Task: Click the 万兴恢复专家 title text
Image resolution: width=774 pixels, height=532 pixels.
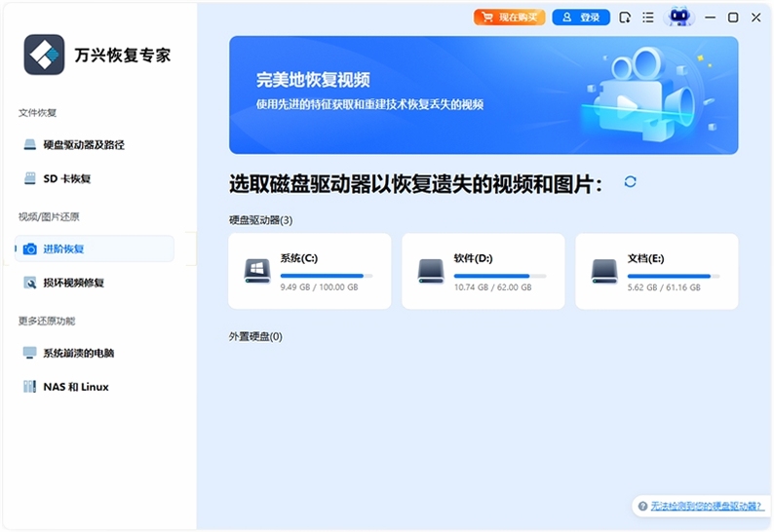Action: coord(123,55)
